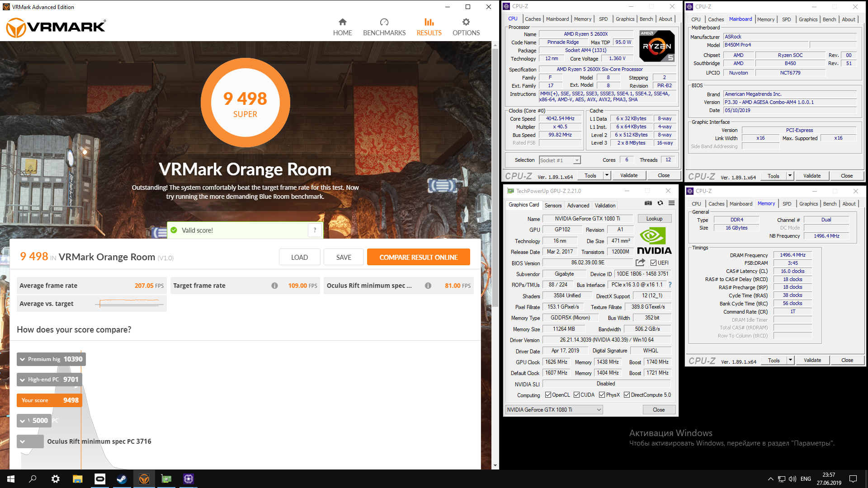
Task: Click Close button in the GPU-Z window
Action: click(659, 410)
